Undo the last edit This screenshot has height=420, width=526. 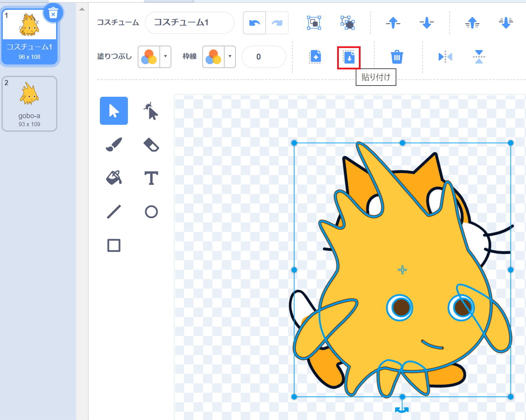click(254, 22)
